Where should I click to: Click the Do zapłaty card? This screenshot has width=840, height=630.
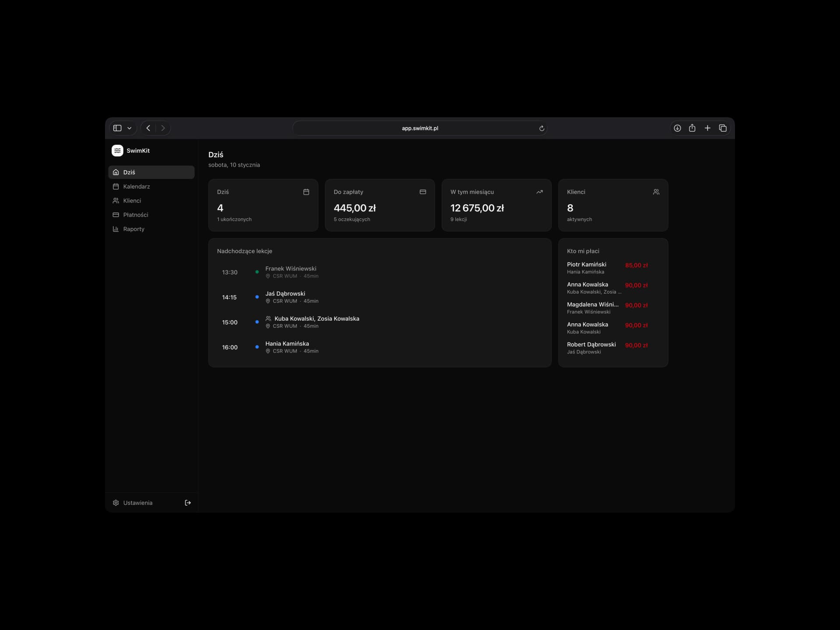coord(379,205)
